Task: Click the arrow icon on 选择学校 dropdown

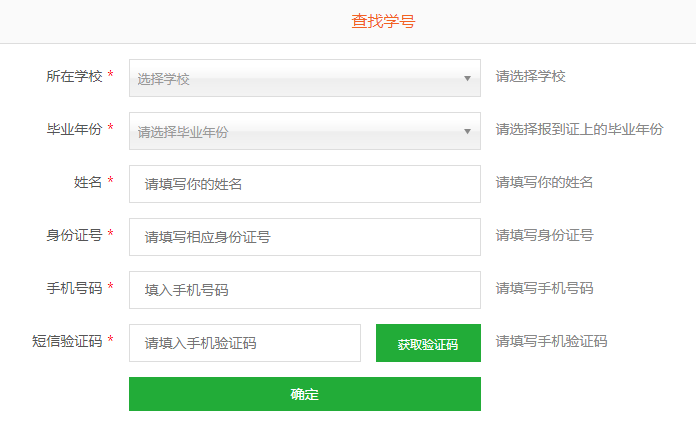Action: click(467, 78)
